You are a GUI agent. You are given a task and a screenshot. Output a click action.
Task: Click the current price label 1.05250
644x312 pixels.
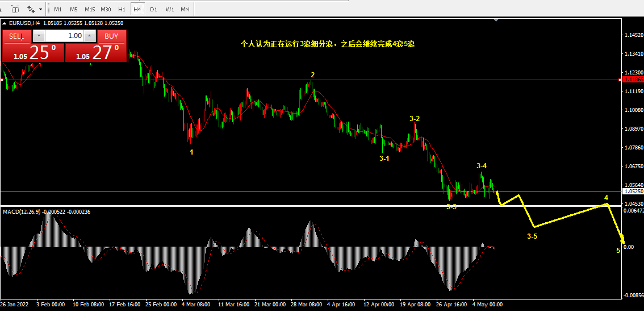[633, 191]
